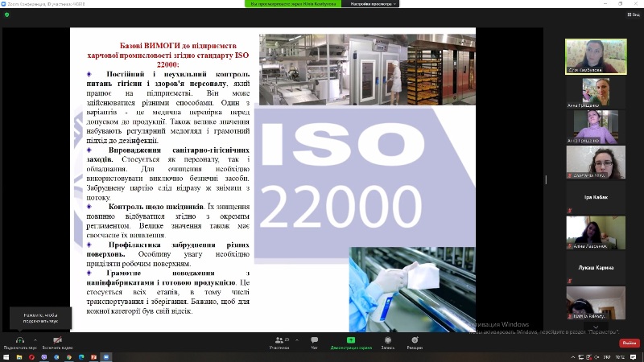This screenshot has width=644, height=362.
Task: Click the Join Audio headphone icon
Action: pyautogui.click(x=19, y=340)
